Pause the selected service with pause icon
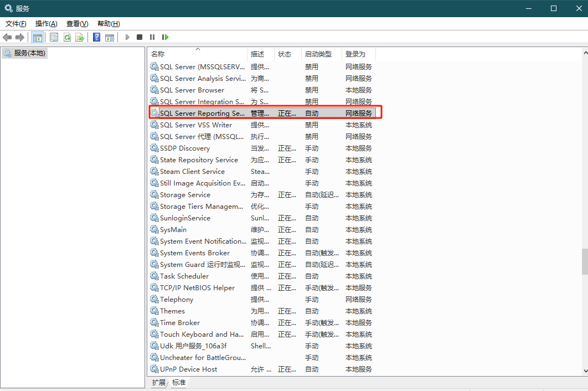 pyautogui.click(x=152, y=37)
